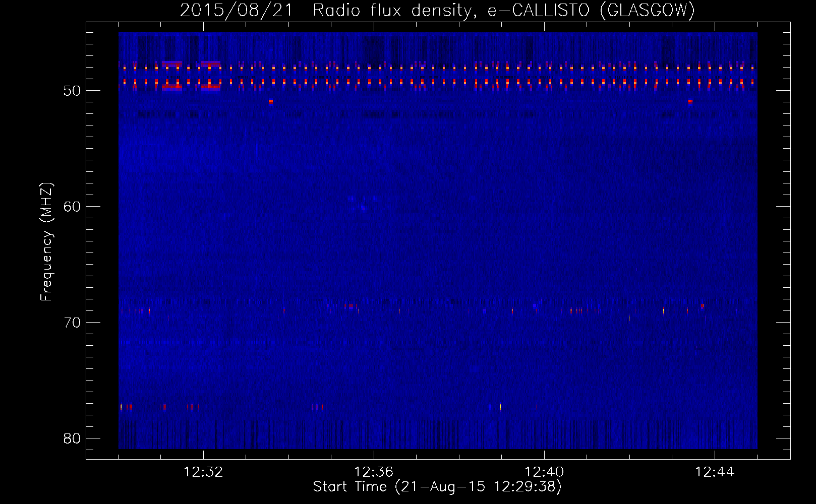Viewport: 816px width, 504px height.
Task: Click the 12:32 time tick label
Action: pyautogui.click(x=203, y=472)
